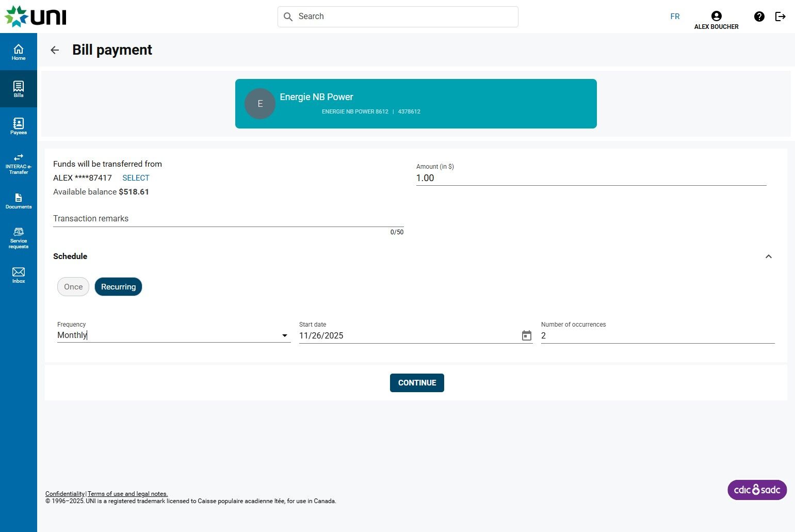Image resolution: width=795 pixels, height=532 pixels.
Task: Click the CDIC SADC badge
Action: (x=757, y=490)
